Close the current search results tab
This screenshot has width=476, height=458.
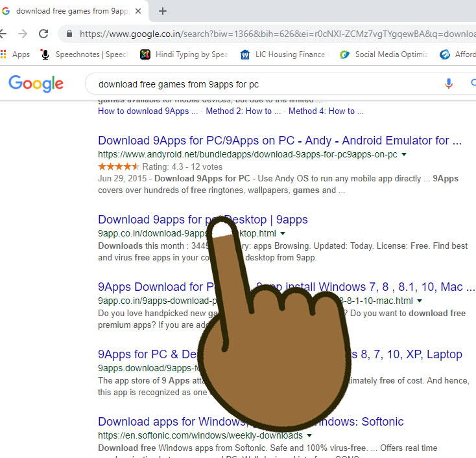point(138,11)
